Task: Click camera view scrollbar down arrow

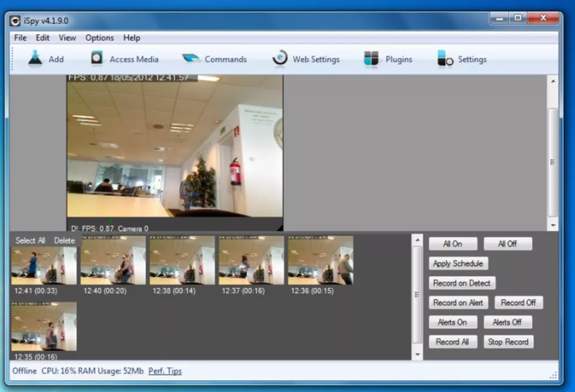Action: coord(553,225)
